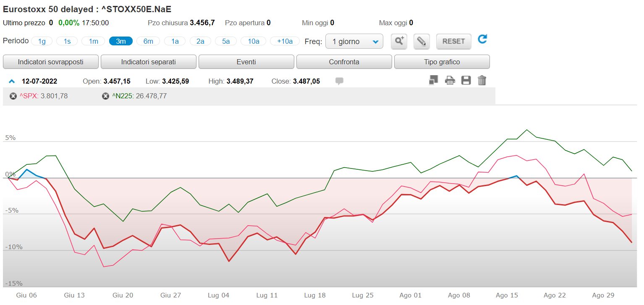644x305 pixels.
Task: Click the -10% y-axis label
Action: (14, 247)
